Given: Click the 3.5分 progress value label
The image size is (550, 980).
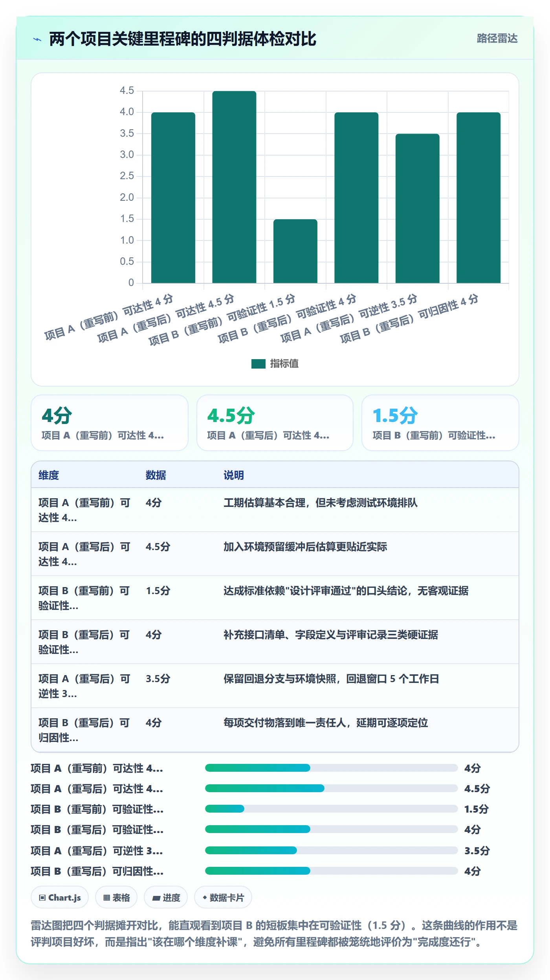Looking at the screenshot, I should click(477, 851).
